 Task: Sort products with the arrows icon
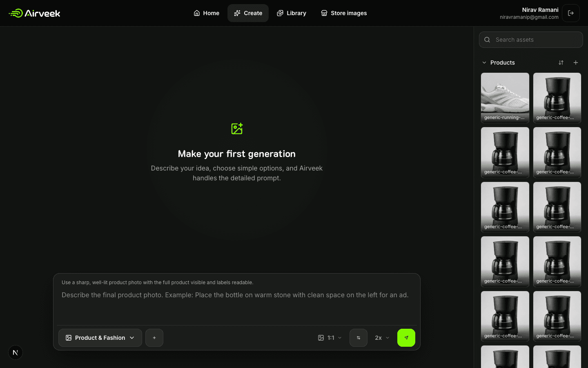pyautogui.click(x=561, y=63)
